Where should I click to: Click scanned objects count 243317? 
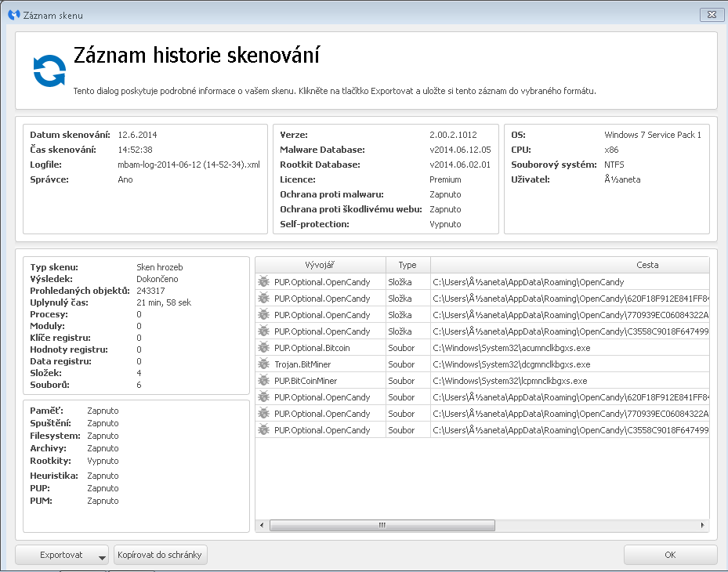coord(151,291)
